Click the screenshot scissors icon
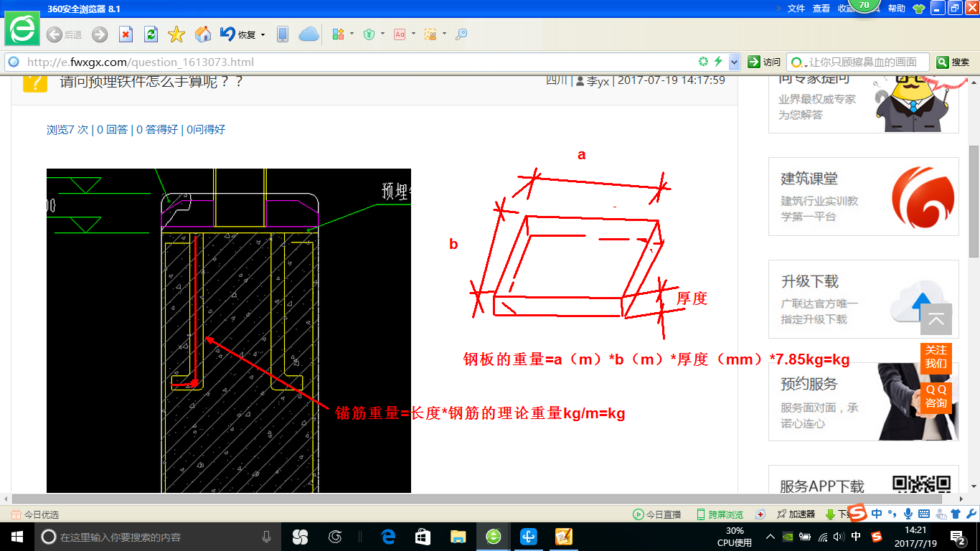The width and height of the screenshot is (980, 551). coord(430,34)
